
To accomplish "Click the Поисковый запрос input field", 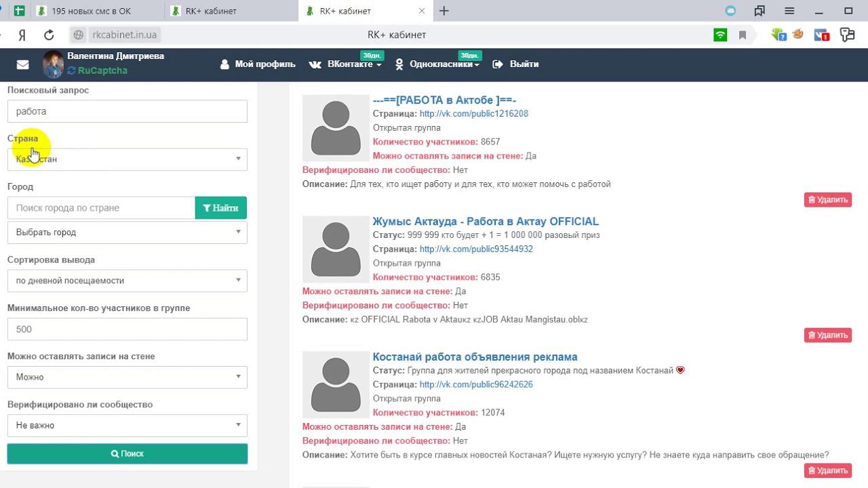I will click(x=127, y=111).
